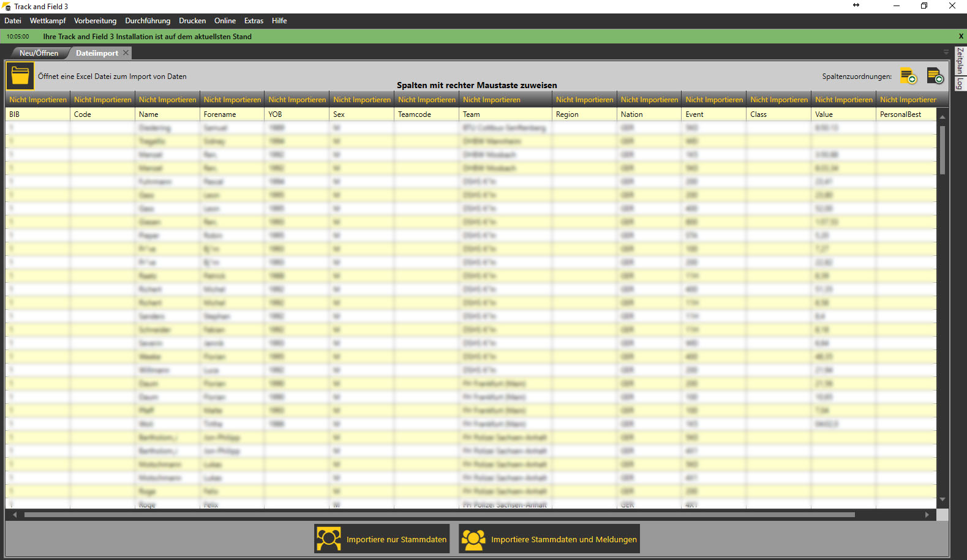Select the Region header cell

(x=584, y=114)
